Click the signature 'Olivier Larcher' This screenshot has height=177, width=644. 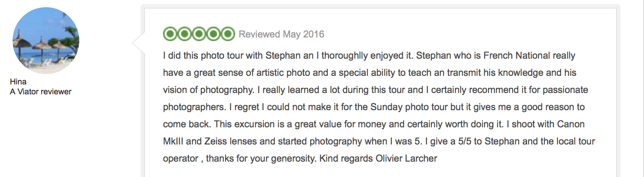coord(406,159)
